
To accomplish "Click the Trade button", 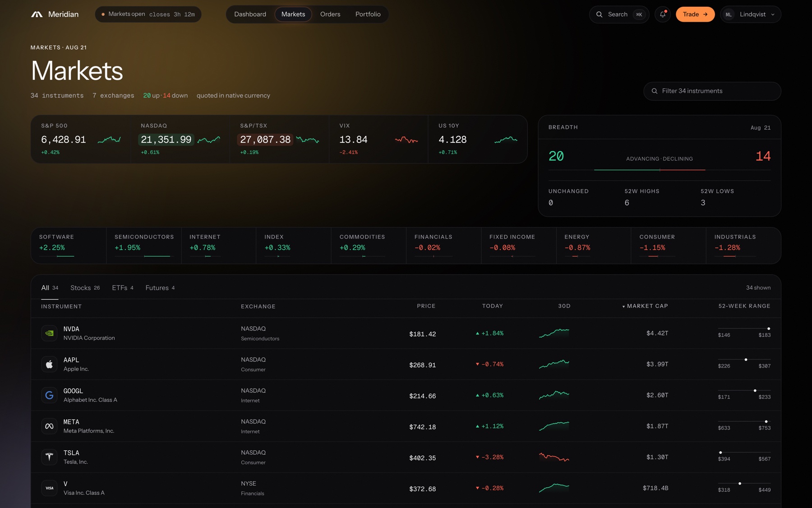I will click(695, 14).
